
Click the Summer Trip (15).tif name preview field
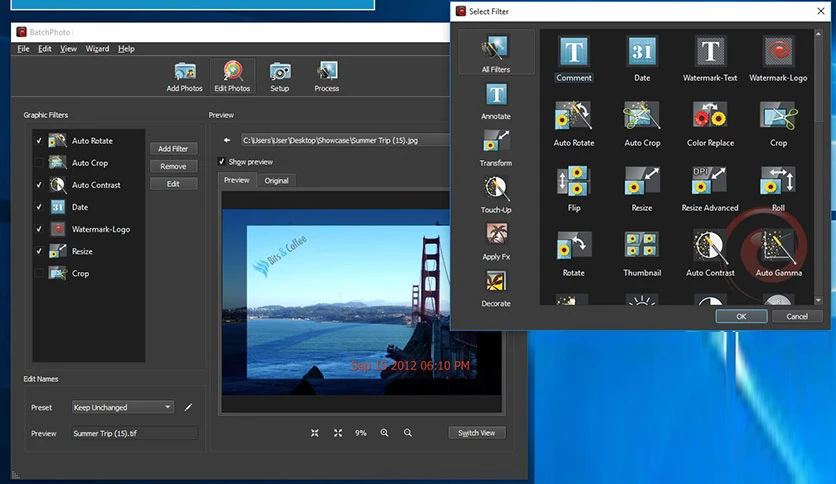[134, 433]
